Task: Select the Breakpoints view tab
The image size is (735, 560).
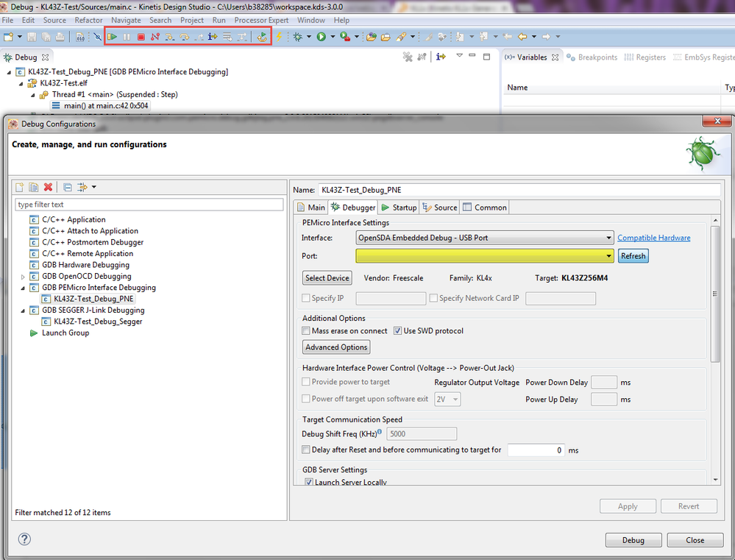Action: coord(592,57)
